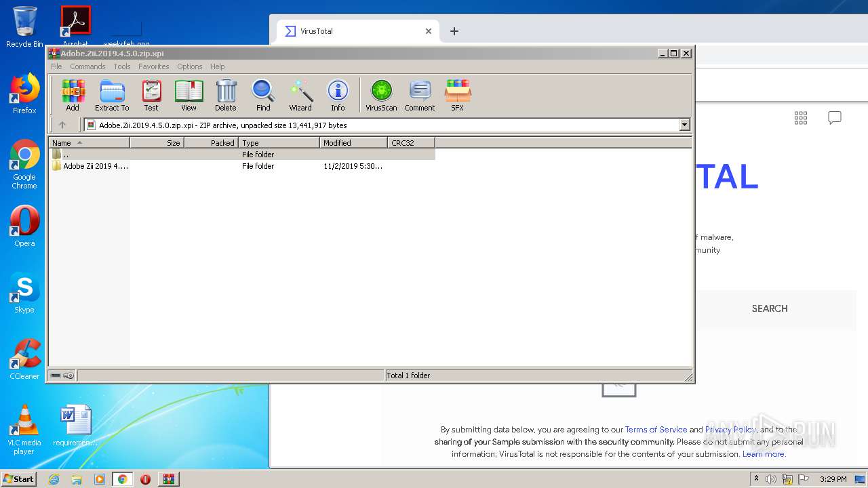Close the VirusTotal tab
The height and width of the screenshot is (488, 868).
click(x=429, y=31)
